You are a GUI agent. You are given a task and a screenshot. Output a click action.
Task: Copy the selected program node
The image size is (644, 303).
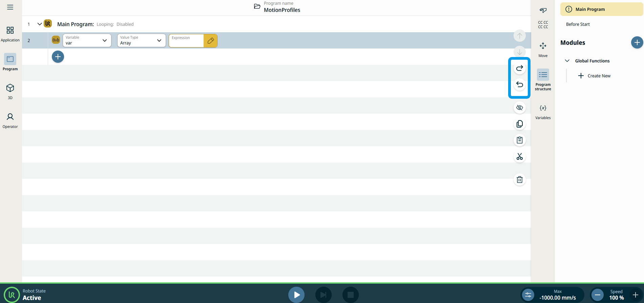[519, 124]
